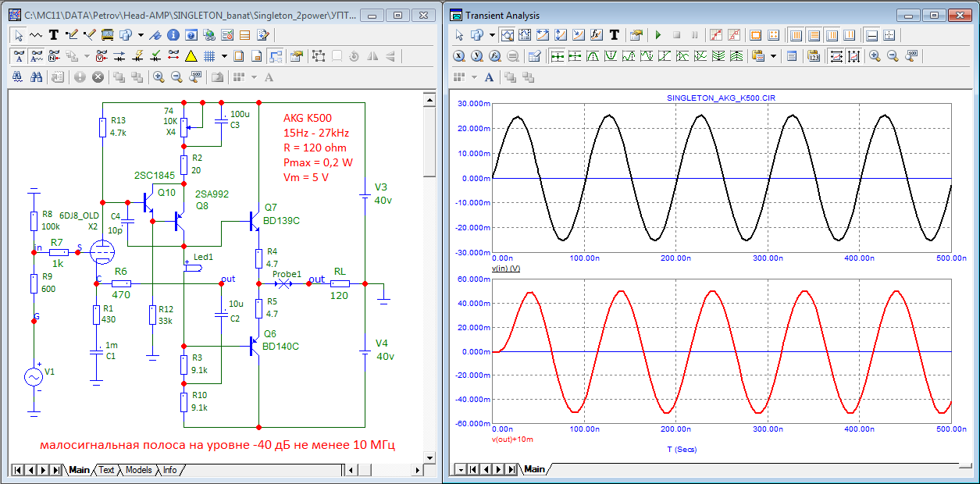The width and height of the screenshot is (980, 484).
Task: Select the Text mode tool in schematic toolbar
Action: (54, 35)
